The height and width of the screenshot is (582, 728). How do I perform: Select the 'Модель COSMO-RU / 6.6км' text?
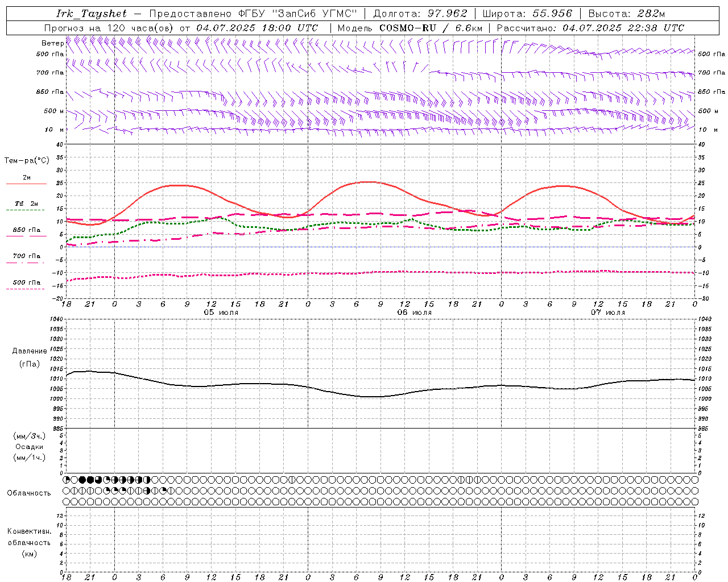tap(410, 28)
